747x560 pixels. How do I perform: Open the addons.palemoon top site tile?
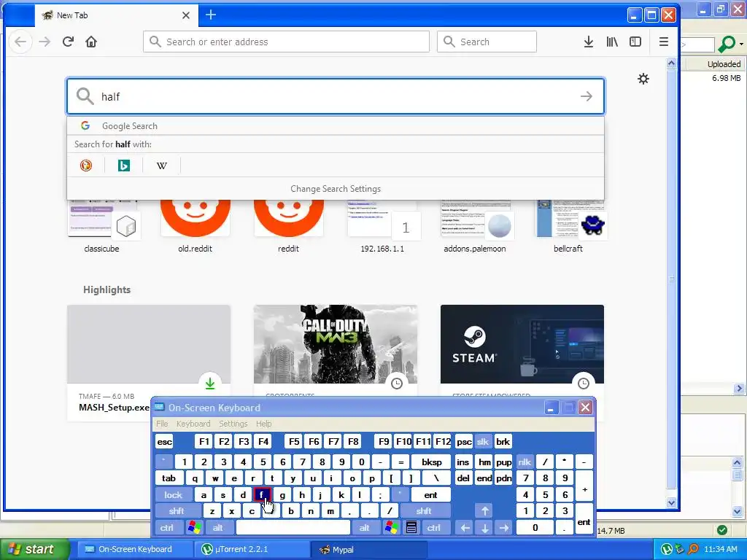click(475, 226)
